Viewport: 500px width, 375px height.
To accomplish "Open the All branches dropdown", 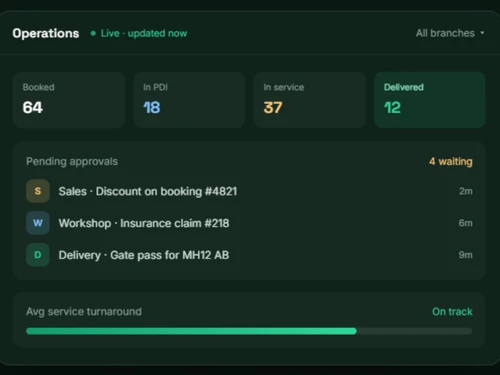I will 450,33.
